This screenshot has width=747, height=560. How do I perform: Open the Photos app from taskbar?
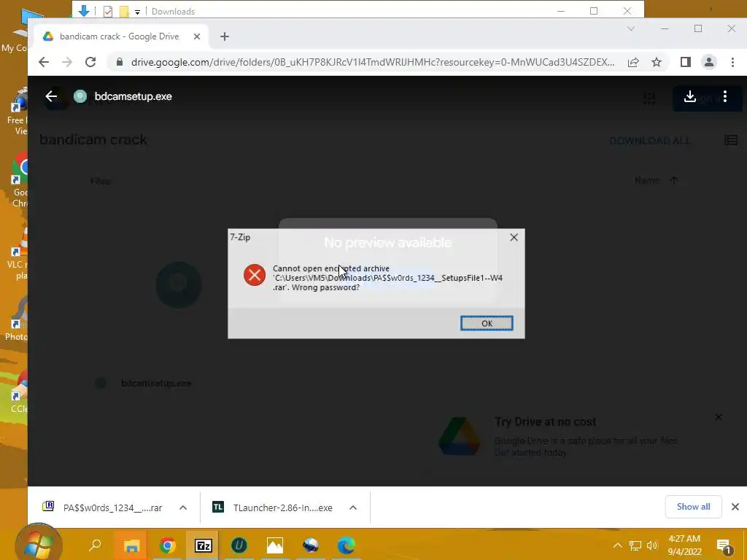click(x=275, y=545)
